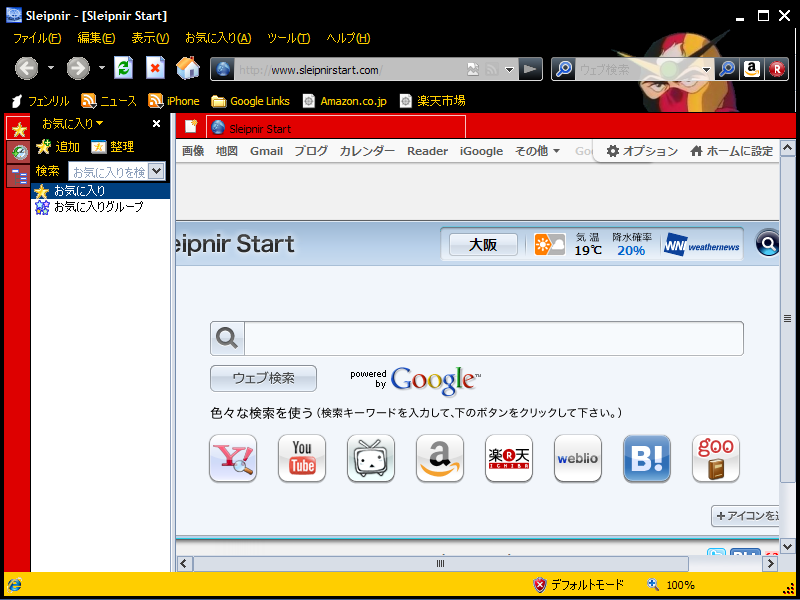Select the Sleipnir Start tab
Image resolution: width=800 pixels, height=600 pixels.
(336, 127)
